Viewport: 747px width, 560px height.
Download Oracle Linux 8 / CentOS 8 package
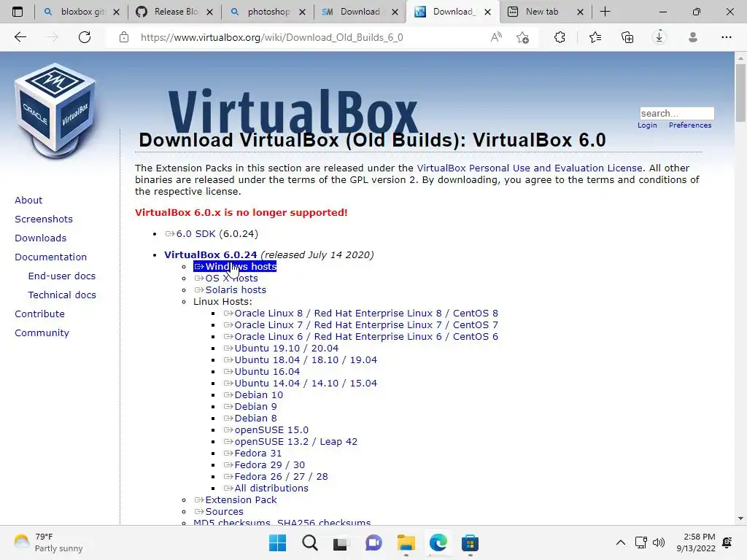pyautogui.click(x=361, y=314)
